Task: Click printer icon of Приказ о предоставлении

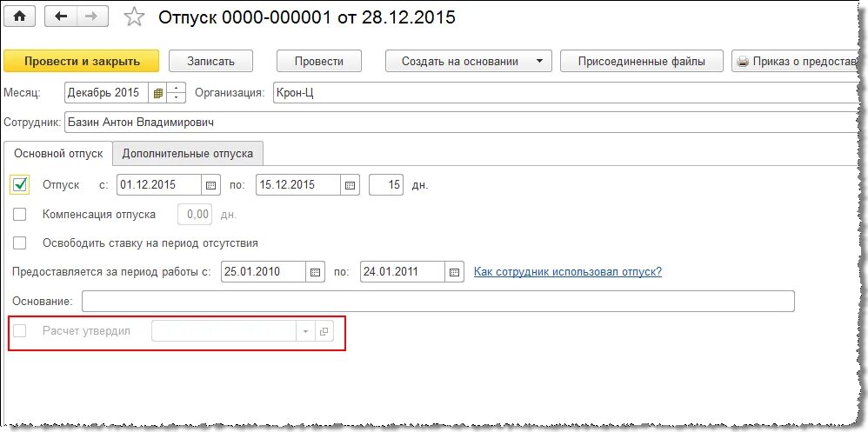Action: pyautogui.click(x=744, y=62)
